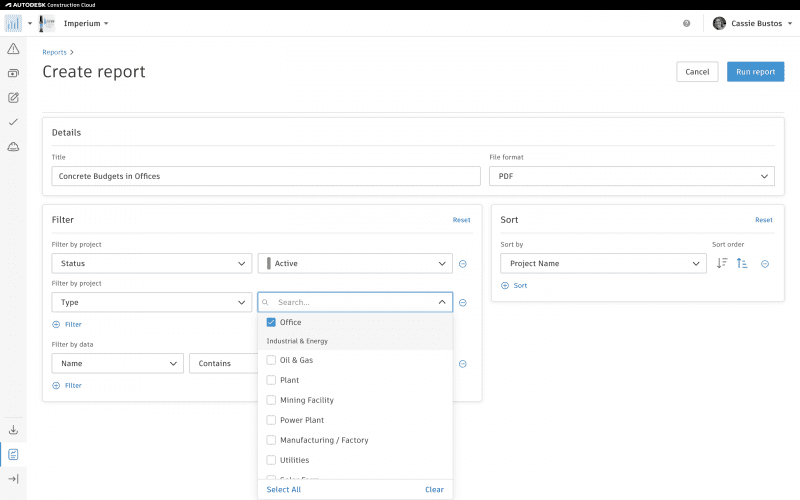Screen dimensions: 800x500
Task: Open the Imperium project switcher
Action: [86, 23]
